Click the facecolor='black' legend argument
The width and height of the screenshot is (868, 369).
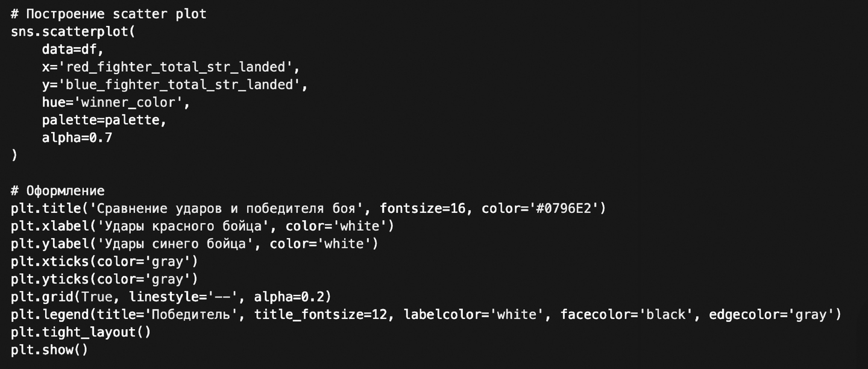pyautogui.click(x=623, y=315)
